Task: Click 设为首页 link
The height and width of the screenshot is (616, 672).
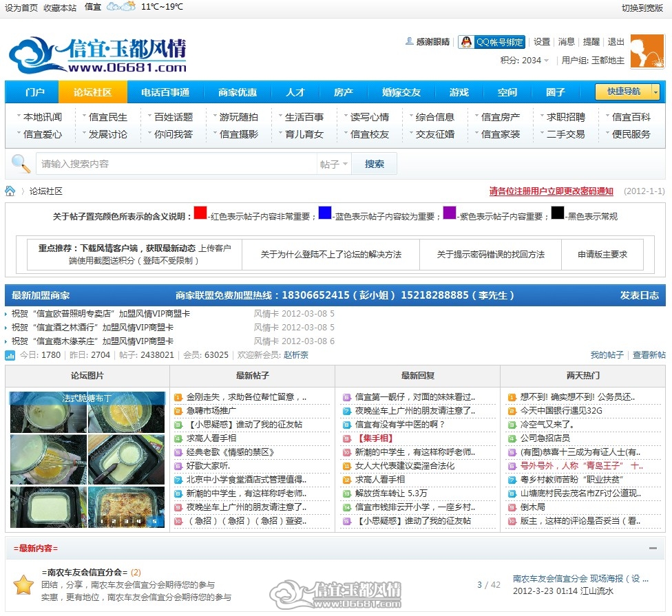Action: point(21,8)
